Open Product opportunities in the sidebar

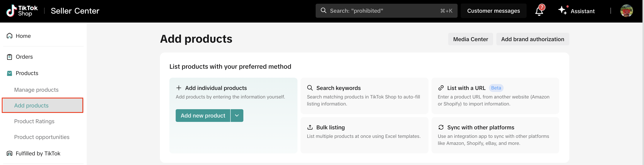[x=42, y=137]
